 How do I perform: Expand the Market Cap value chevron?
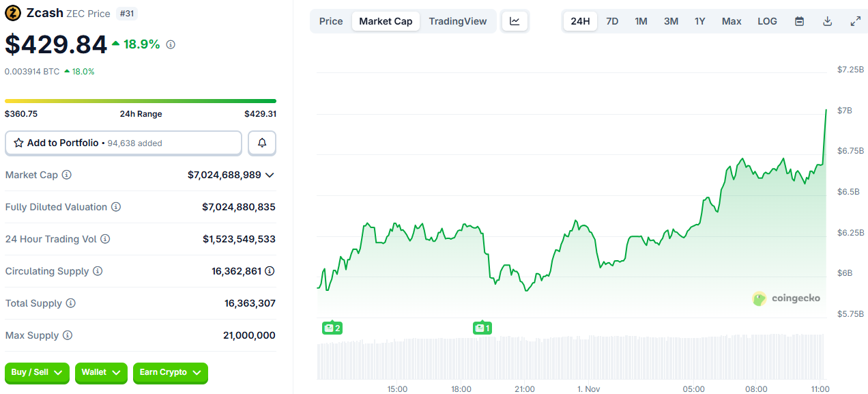pos(270,175)
